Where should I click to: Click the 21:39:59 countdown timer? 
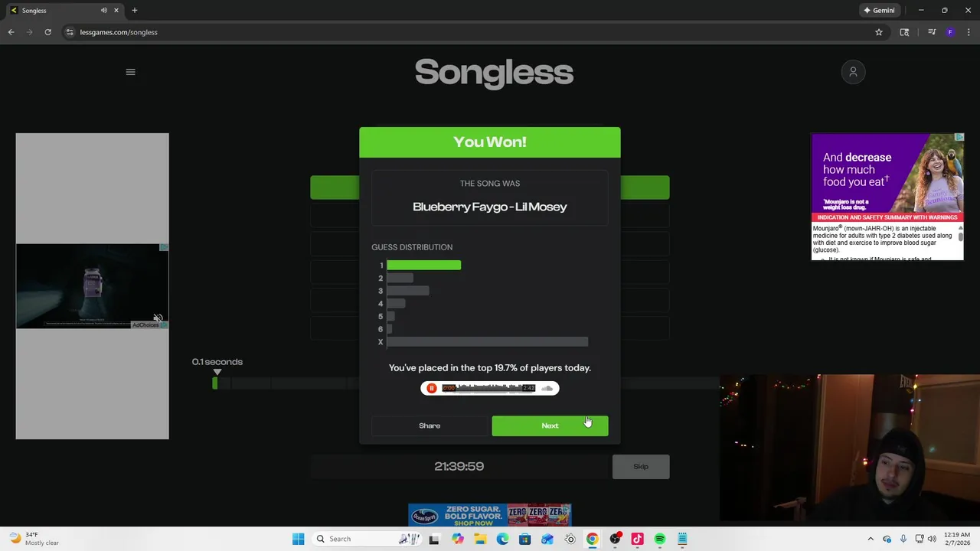point(459,466)
